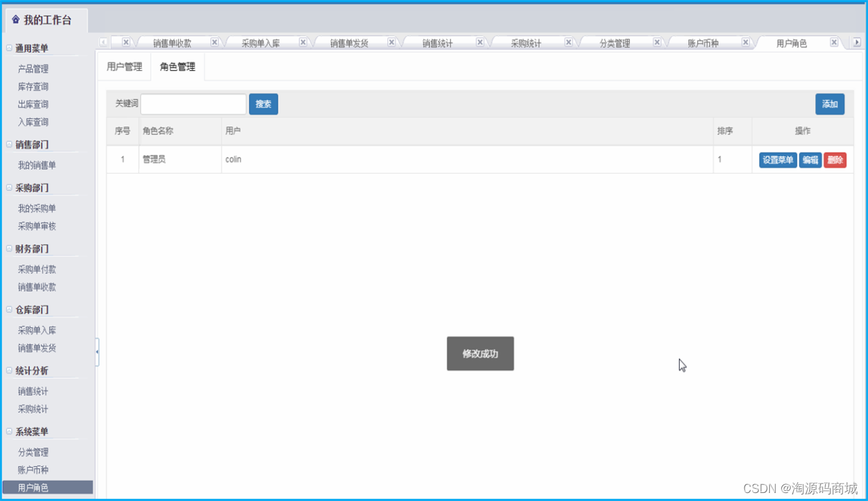The height and width of the screenshot is (501, 868).
Task: Close the 分类管理 tab
Action: pyautogui.click(x=657, y=42)
